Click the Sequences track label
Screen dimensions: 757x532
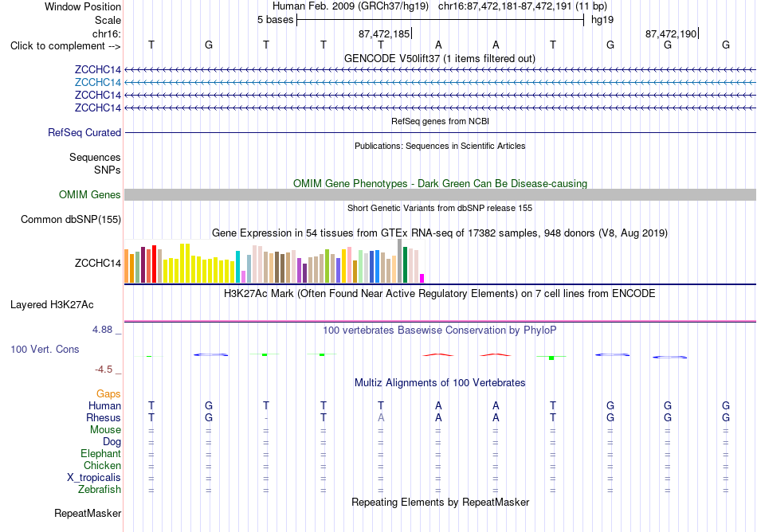pos(95,157)
